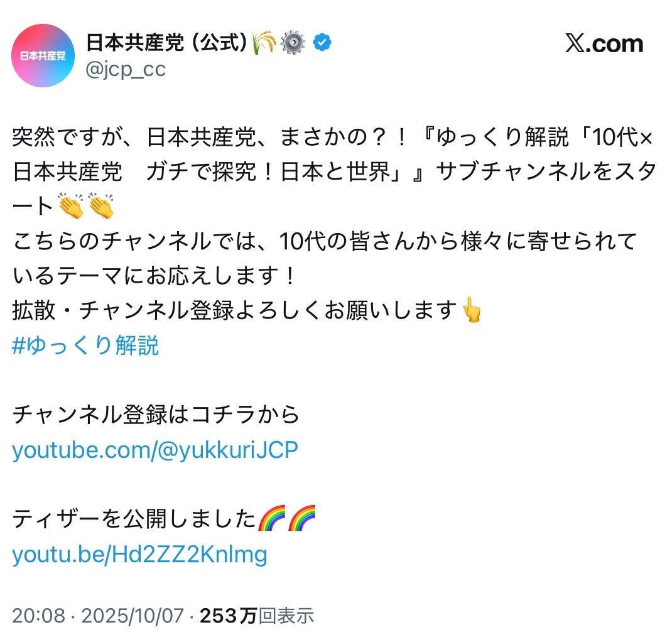The width and height of the screenshot is (672, 637).
Task: Click the gear emoji beside account name
Action: [293, 43]
